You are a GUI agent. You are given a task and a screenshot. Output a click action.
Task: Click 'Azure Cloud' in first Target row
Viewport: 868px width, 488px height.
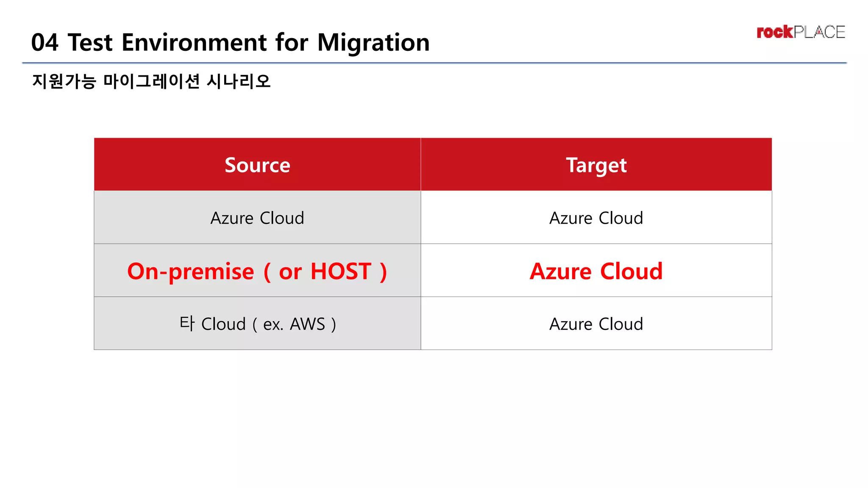[596, 218]
